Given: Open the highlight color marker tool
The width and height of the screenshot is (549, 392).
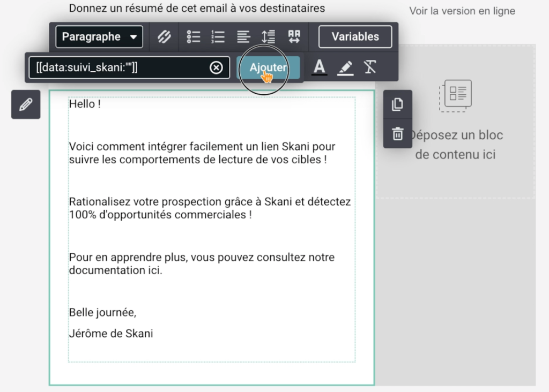Looking at the screenshot, I should [345, 67].
